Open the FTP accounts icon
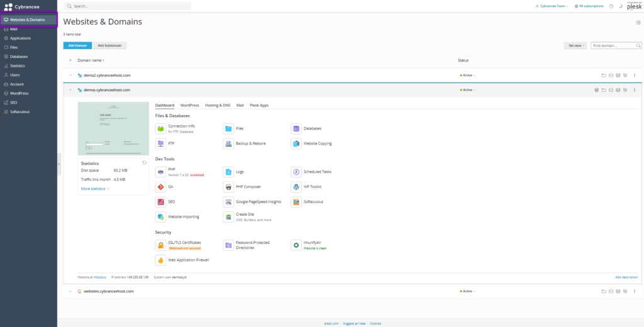Image resolution: width=644 pixels, height=327 pixels. 160,143
